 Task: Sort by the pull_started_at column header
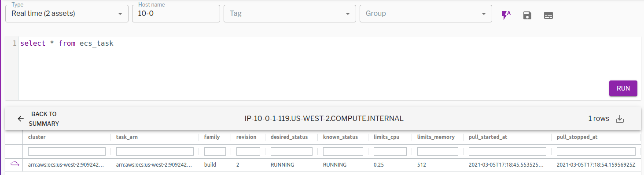[x=488, y=137]
